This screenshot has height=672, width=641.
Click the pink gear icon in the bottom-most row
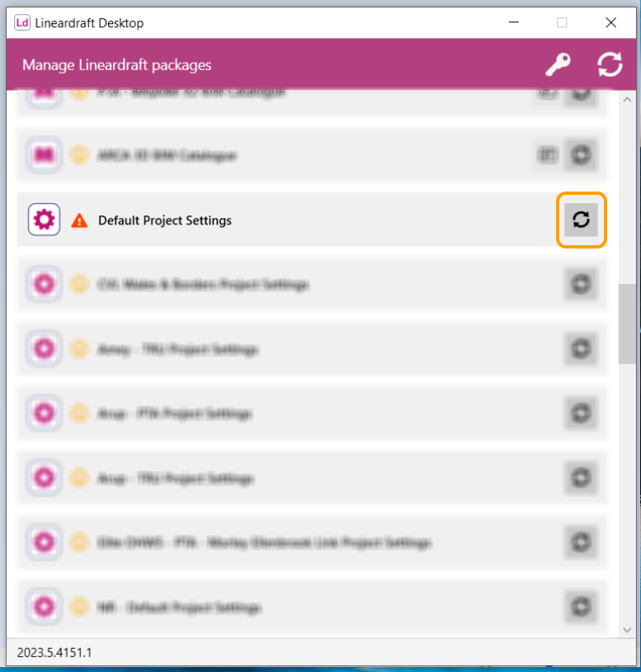[x=44, y=607]
